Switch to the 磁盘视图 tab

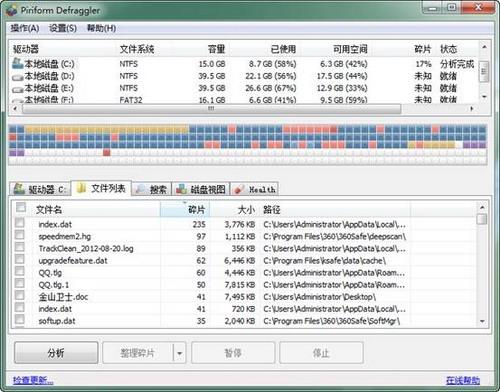point(201,189)
